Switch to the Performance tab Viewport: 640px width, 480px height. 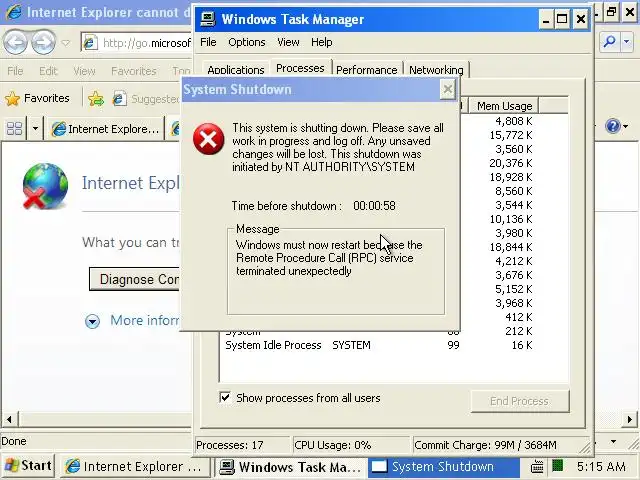367,70
